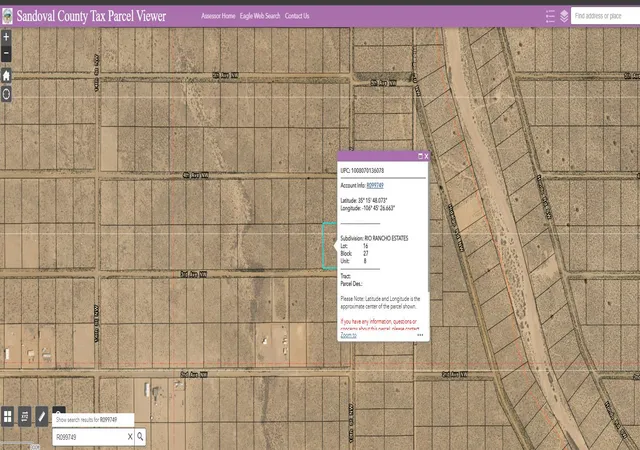
Task: Click the popup vertical scrollbar
Action: [x=428, y=229]
